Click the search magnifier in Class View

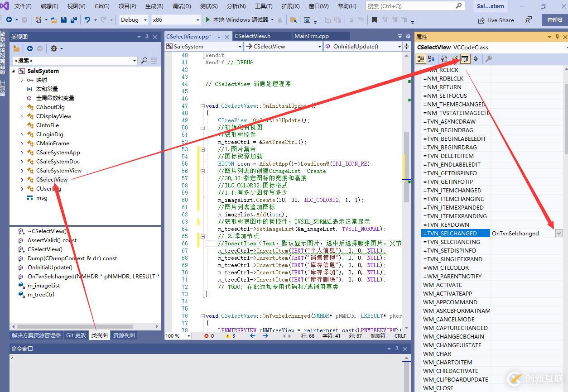pyautogui.click(x=144, y=60)
